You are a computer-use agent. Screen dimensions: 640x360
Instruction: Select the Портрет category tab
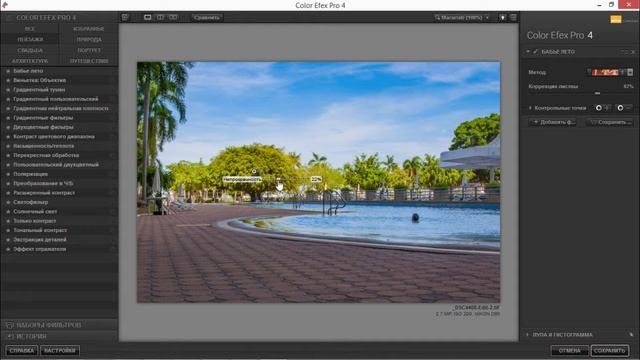pyautogui.click(x=89, y=50)
